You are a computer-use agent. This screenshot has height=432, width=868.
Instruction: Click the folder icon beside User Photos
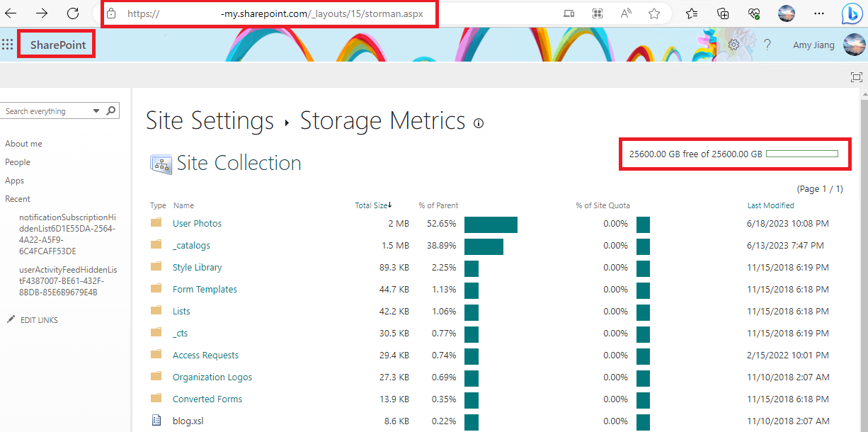(x=156, y=222)
